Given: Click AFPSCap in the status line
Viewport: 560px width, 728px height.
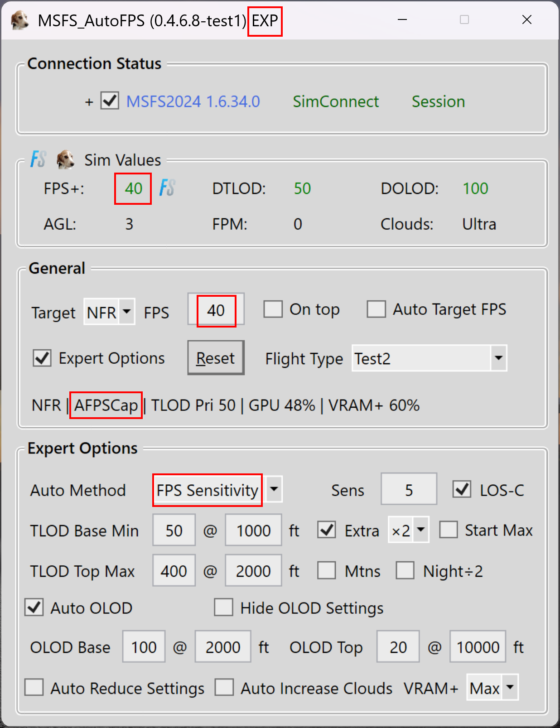Looking at the screenshot, I should pos(106,405).
